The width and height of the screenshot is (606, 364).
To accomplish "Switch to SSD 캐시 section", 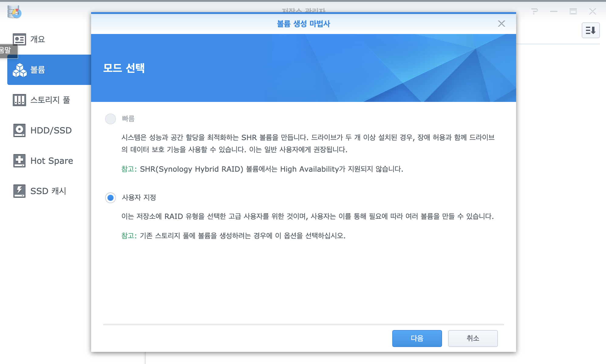I will tap(48, 191).
